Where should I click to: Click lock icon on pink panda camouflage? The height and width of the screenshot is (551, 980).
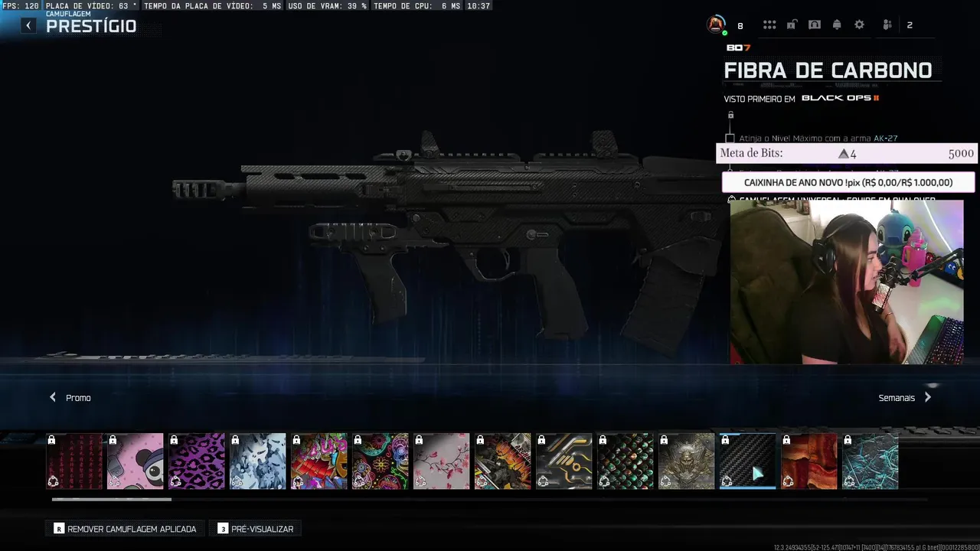click(113, 440)
